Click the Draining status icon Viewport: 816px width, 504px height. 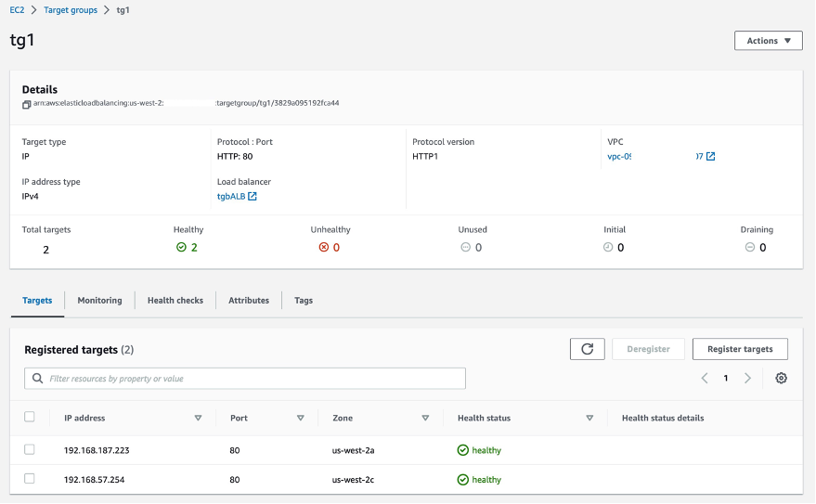(x=749, y=247)
